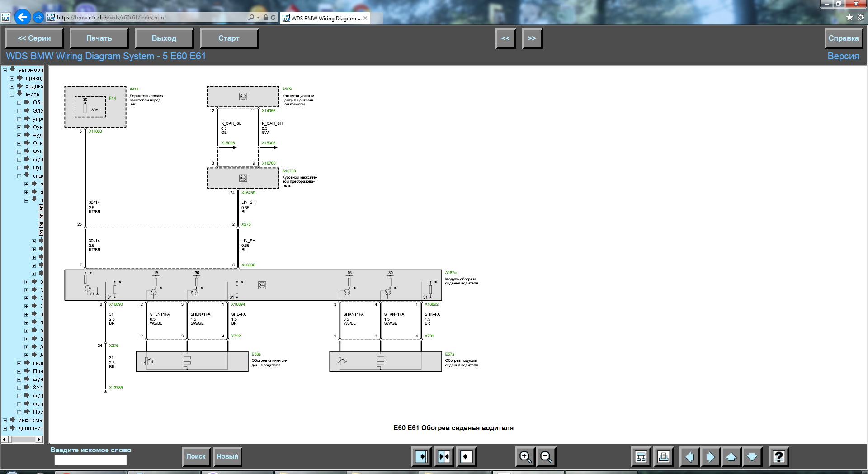
Task: Click the search word input field
Action: pyautogui.click(x=90, y=460)
